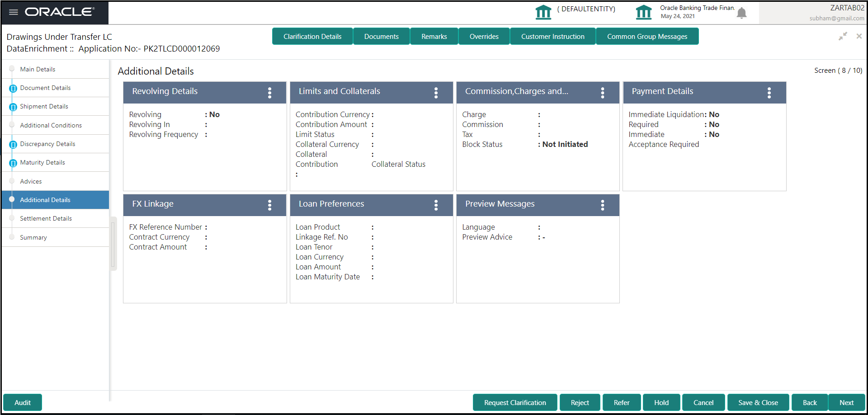Click the Request Clarification button
Image resolution: width=868 pixels, height=415 pixels.
point(515,402)
